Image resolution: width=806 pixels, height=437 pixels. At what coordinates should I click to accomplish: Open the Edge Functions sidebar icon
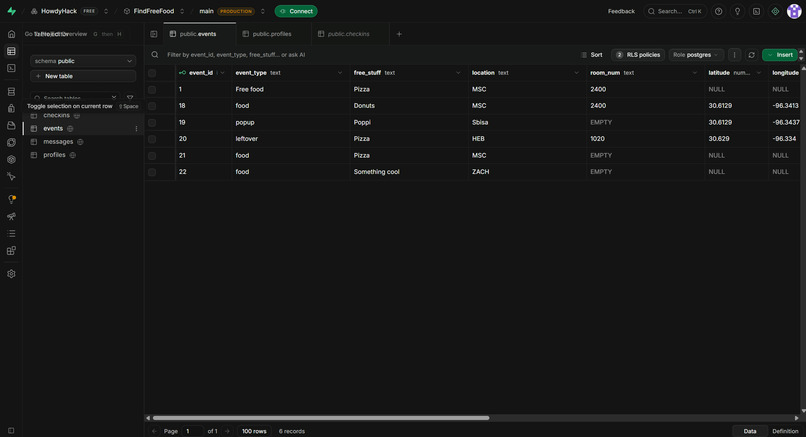pyautogui.click(x=11, y=142)
